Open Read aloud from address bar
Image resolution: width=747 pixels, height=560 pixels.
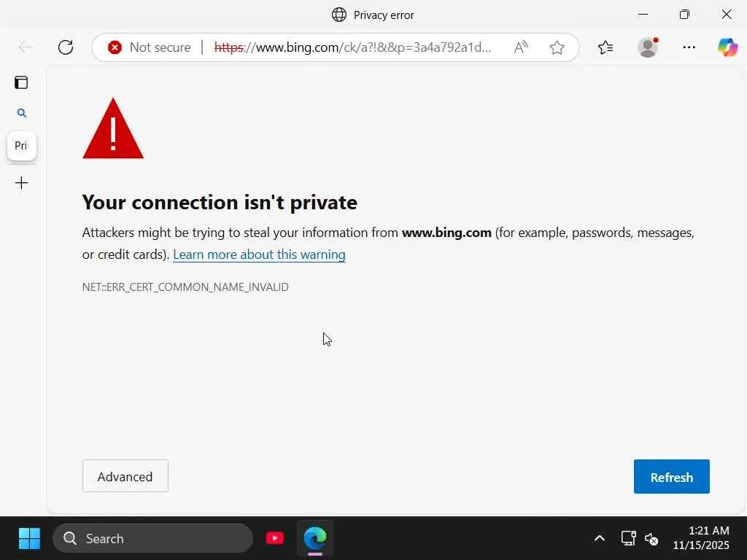point(521,47)
